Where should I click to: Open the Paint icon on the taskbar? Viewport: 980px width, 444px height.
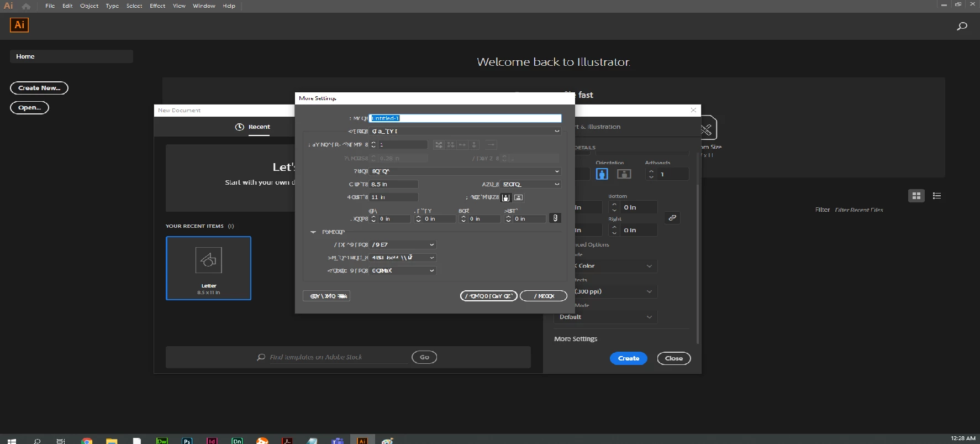pyautogui.click(x=387, y=440)
